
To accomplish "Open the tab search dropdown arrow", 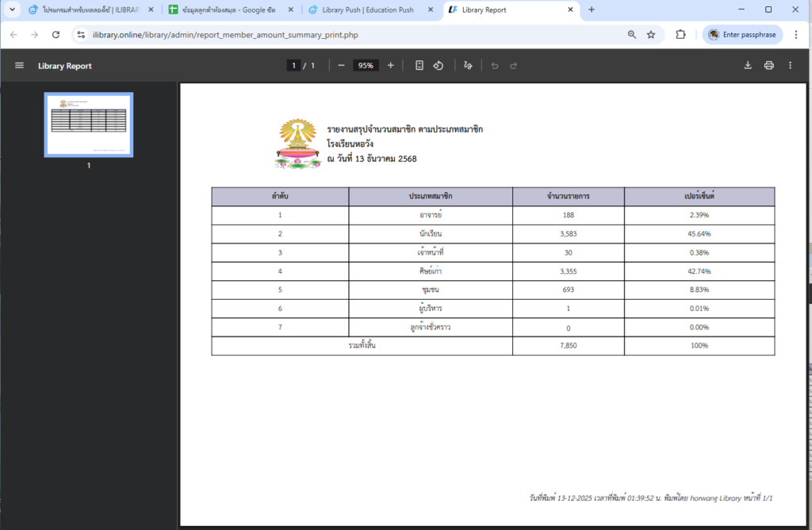I will (x=11, y=10).
